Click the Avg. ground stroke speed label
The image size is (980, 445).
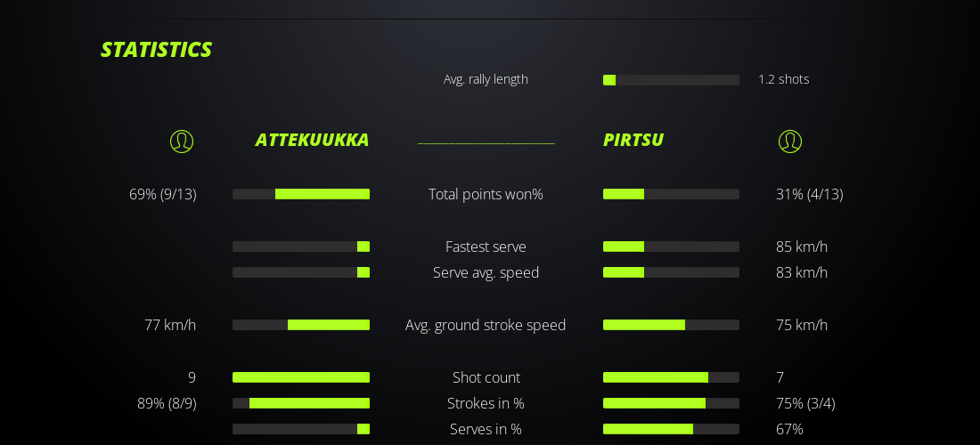pyautogui.click(x=486, y=325)
